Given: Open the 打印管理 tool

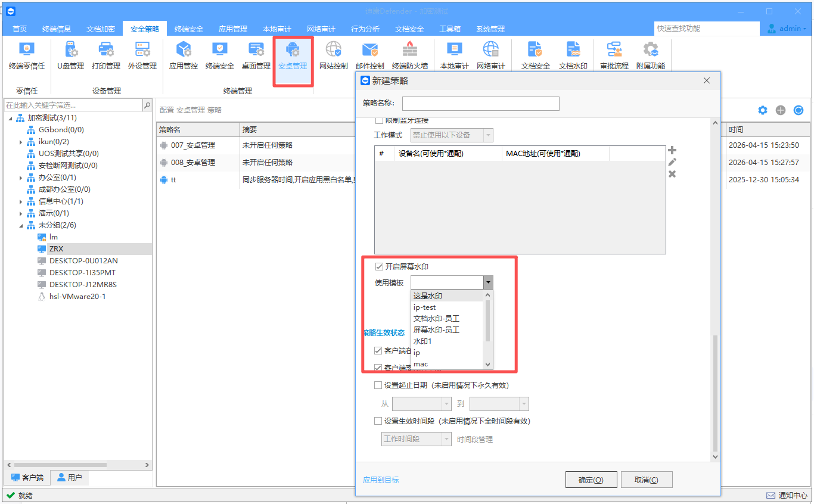Looking at the screenshot, I should pos(106,55).
